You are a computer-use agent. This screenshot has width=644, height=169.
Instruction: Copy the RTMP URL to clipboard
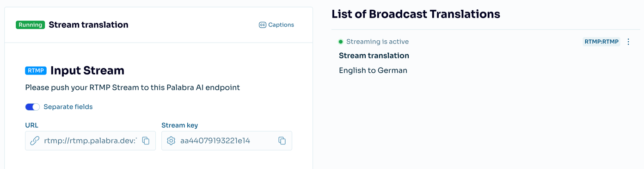pos(146,141)
